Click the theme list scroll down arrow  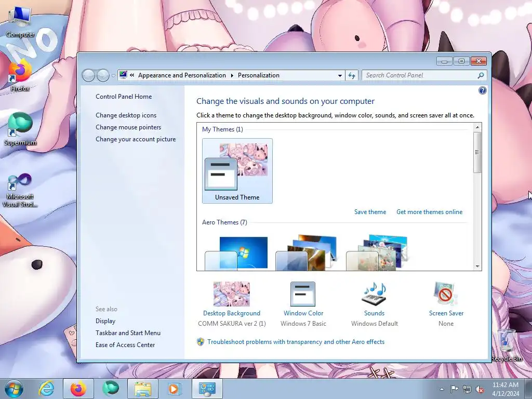tap(477, 267)
